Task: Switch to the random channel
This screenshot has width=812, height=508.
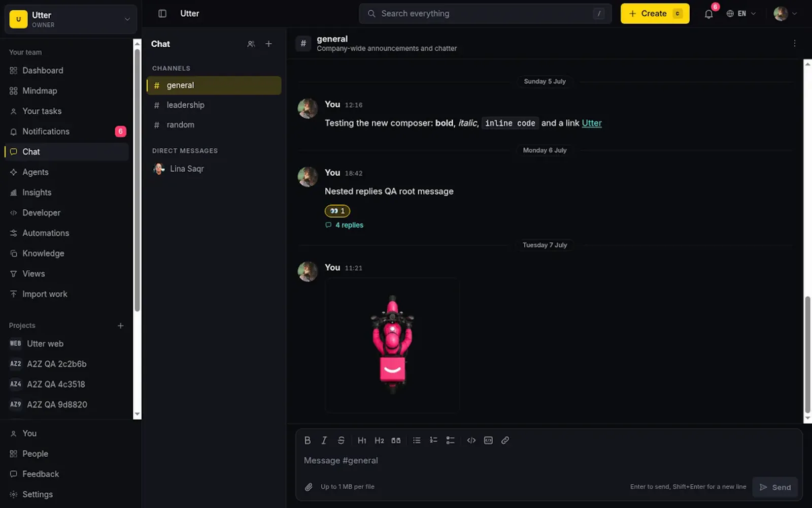Action: coord(214,125)
